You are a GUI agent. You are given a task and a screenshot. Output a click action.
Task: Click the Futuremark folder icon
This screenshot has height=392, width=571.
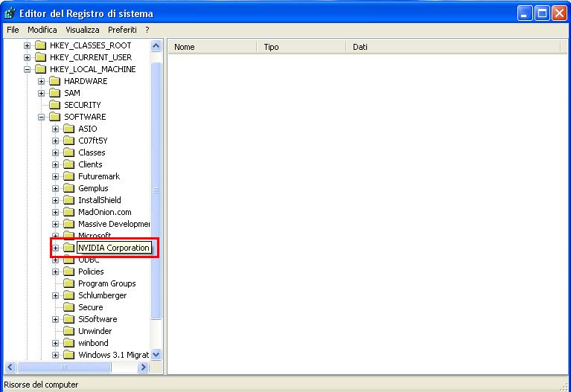(69, 176)
